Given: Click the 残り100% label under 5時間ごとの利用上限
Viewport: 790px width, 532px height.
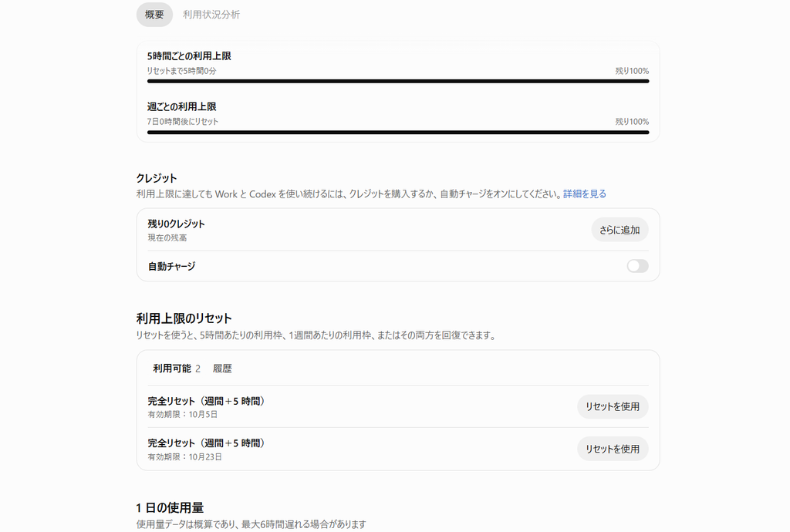Looking at the screenshot, I should pos(632,71).
